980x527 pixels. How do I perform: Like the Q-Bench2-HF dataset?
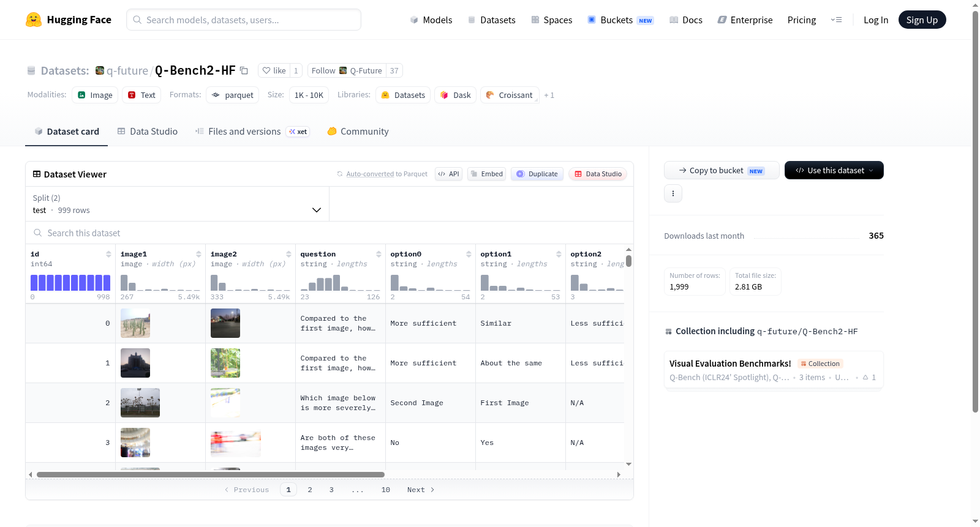[274, 70]
